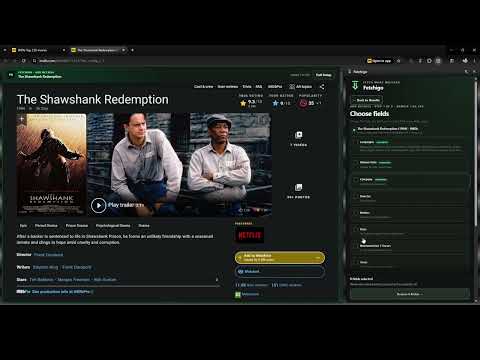Open Bob Gunton star link
480x360 pixels.
[x=105, y=280]
